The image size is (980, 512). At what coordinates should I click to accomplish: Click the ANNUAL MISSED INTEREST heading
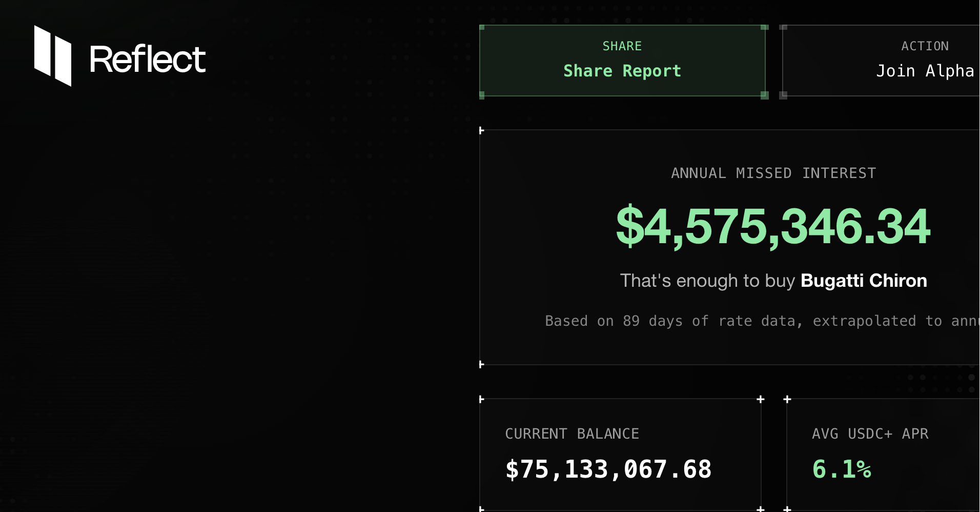pos(773,173)
